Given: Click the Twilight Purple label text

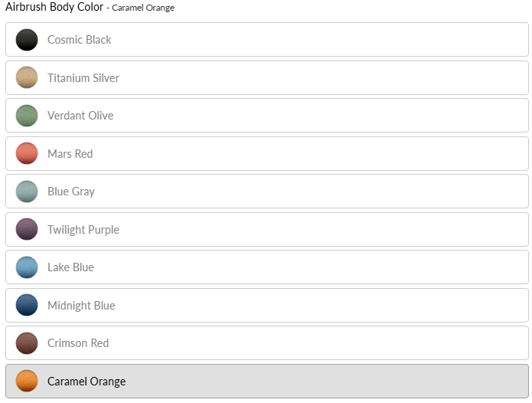Looking at the screenshot, I should [83, 230].
